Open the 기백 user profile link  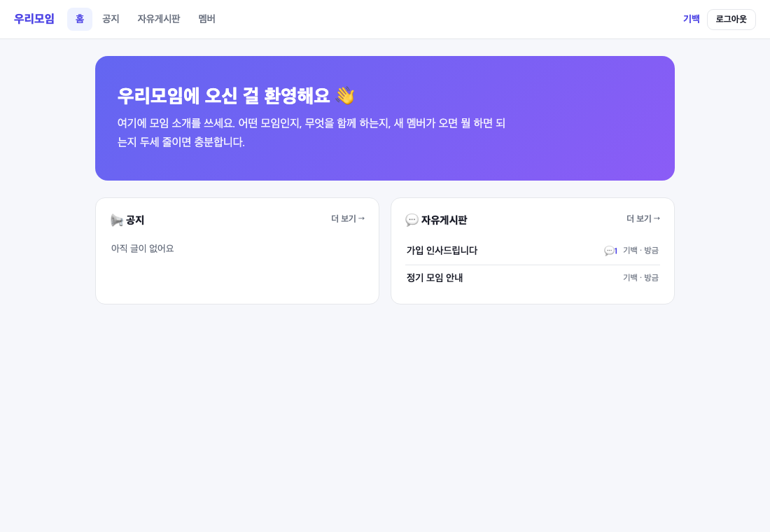(691, 19)
